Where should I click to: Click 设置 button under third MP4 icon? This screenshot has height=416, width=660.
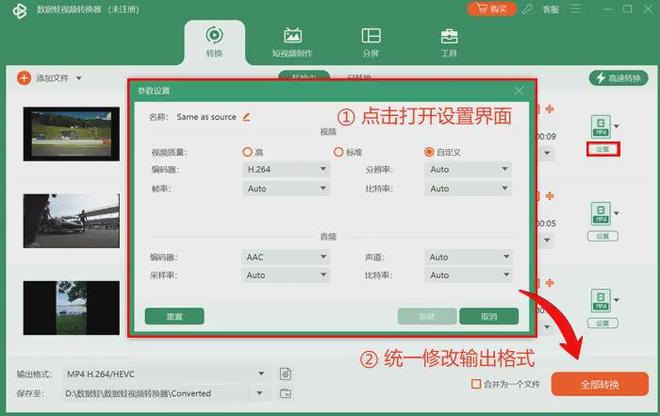pyautogui.click(x=603, y=323)
